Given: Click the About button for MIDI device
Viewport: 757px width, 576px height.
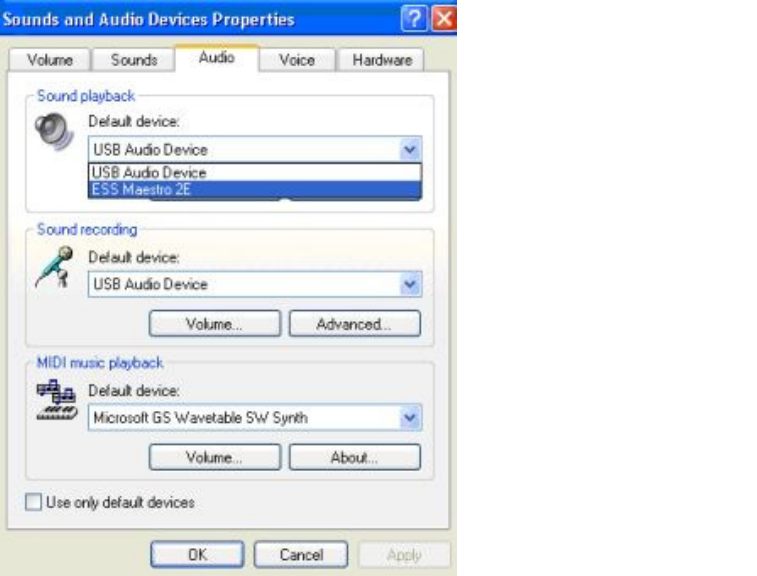Looking at the screenshot, I should coord(354,457).
